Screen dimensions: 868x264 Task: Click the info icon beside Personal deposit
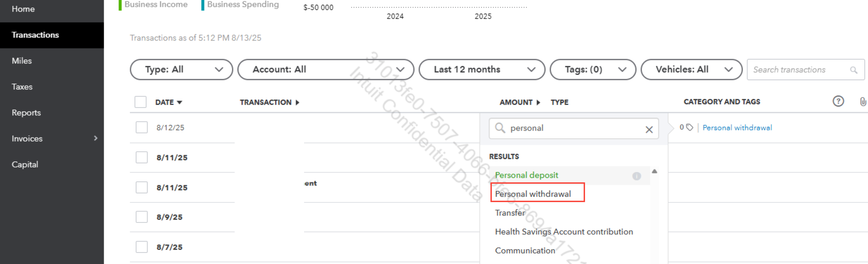click(636, 176)
